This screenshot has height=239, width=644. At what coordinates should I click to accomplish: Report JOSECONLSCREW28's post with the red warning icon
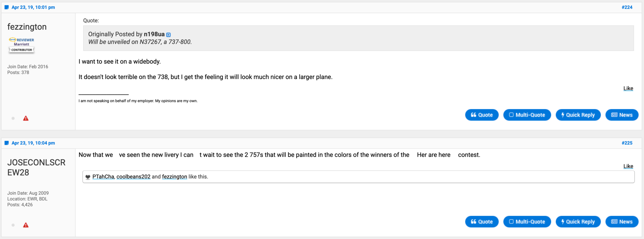[x=26, y=225]
